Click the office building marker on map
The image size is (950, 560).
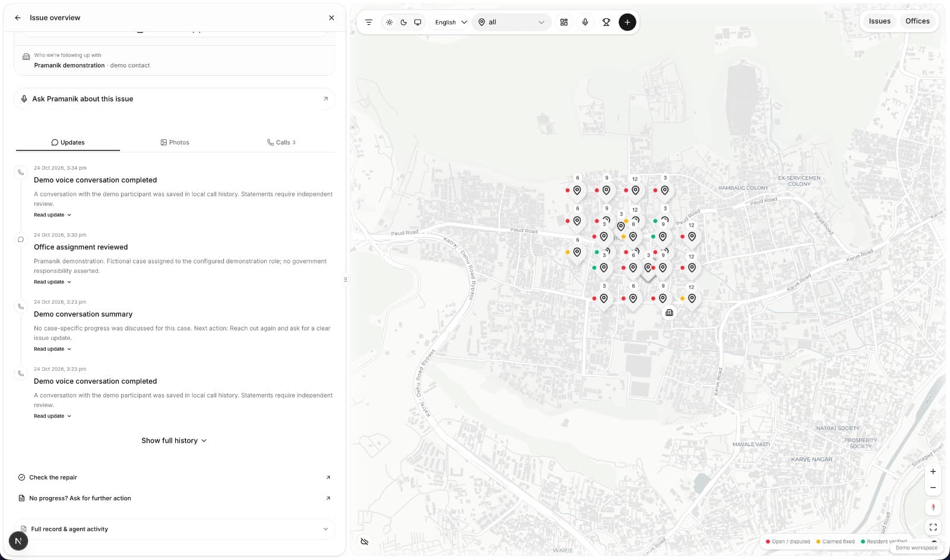pos(669,313)
